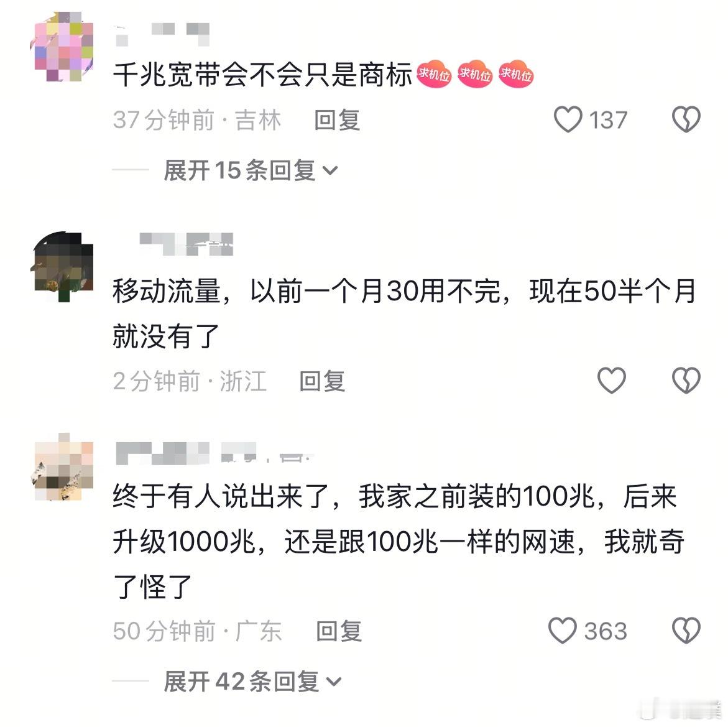Reply to the Zhejiang 移动流量 comment
Screen dimensions: 728x727
(x=322, y=381)
